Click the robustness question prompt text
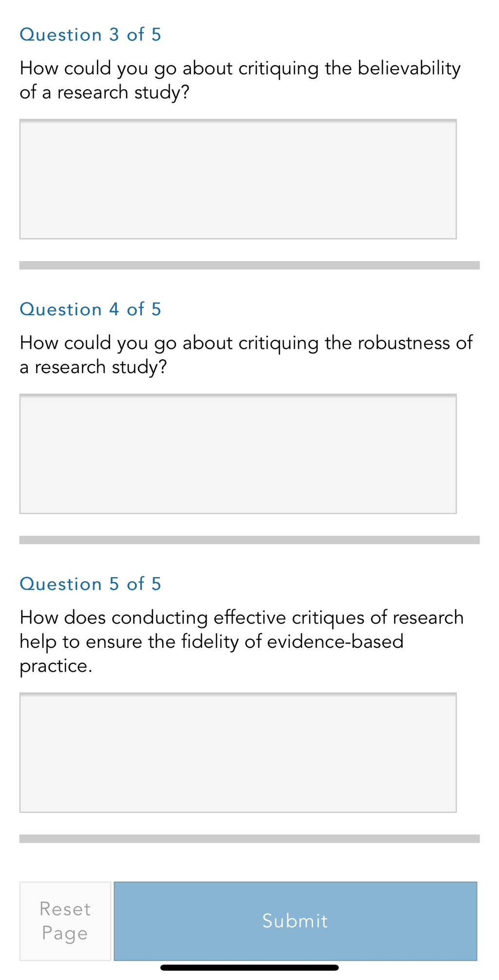Viewport: 499px width, 980px height. 246,355
